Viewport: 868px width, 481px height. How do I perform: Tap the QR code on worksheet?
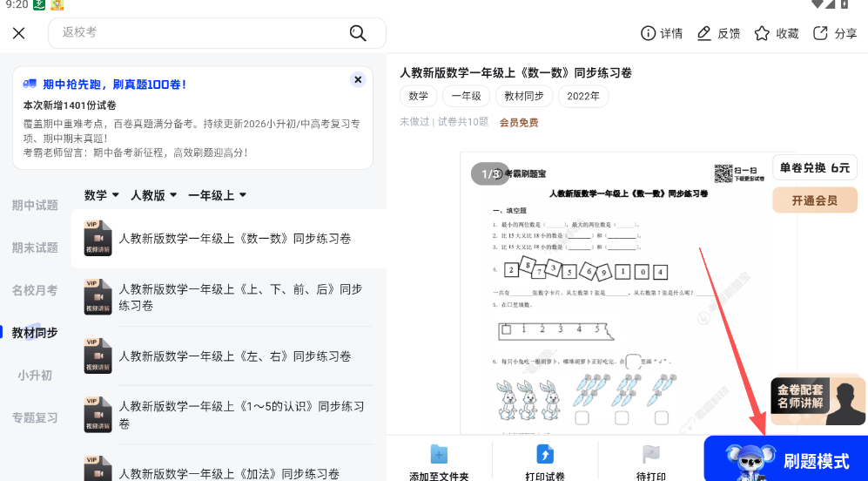click(x=723, y=173)
